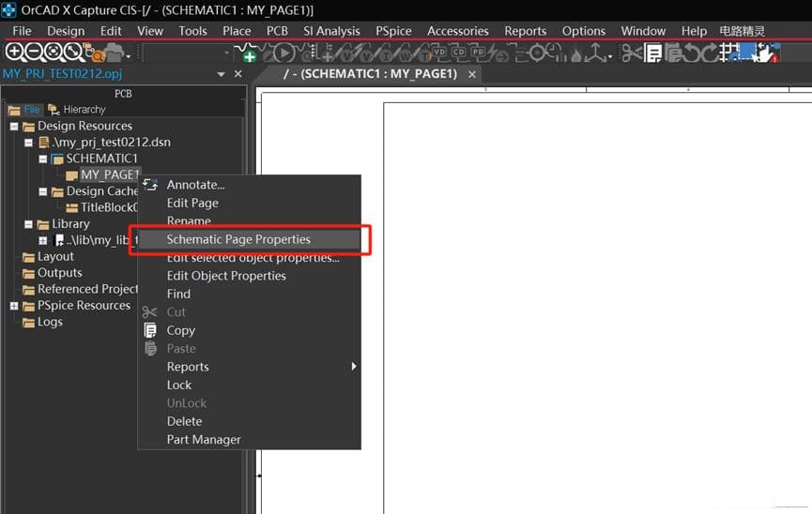Click the grey folder toolbar icon
Image resolution: width=812 pixels, height=514 pixels.
point(114,53)
